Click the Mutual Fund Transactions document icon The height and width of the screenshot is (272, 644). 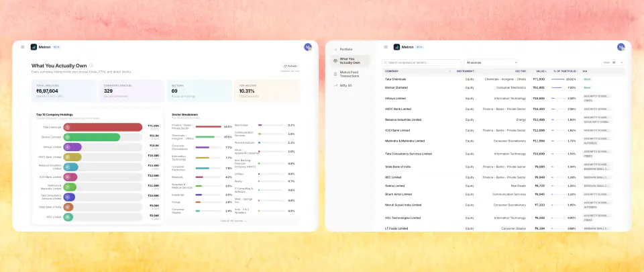pyautogui.click(x=335, y=73)
